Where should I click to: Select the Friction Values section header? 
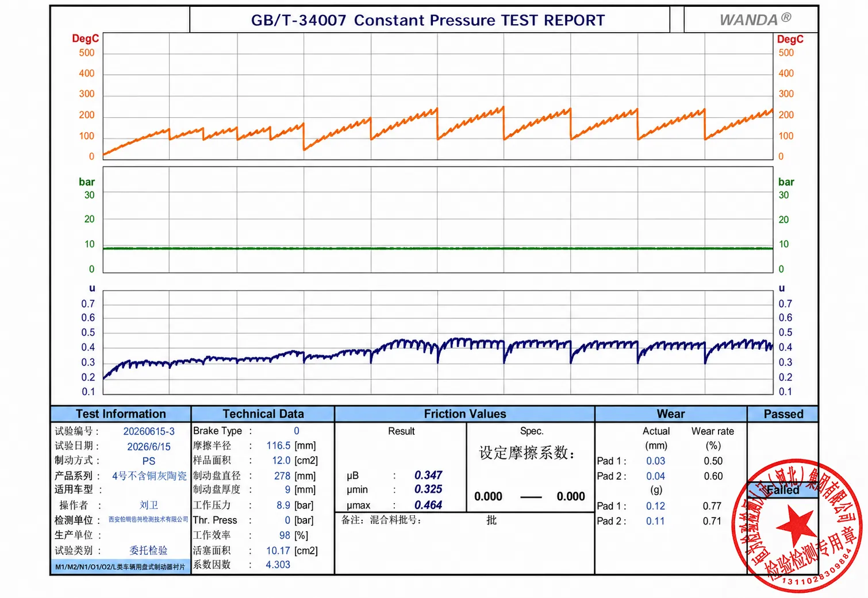click(465, 414)
